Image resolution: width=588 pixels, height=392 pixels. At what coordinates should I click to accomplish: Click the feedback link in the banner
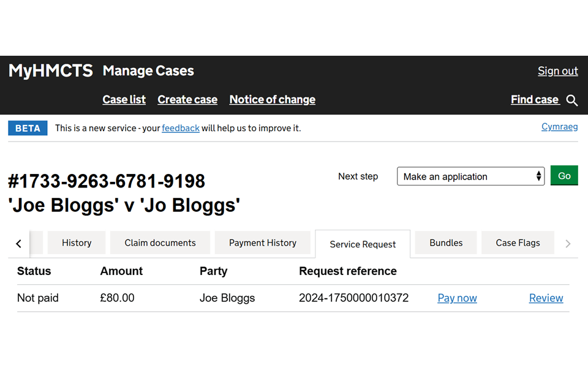[x=181, y=128]
